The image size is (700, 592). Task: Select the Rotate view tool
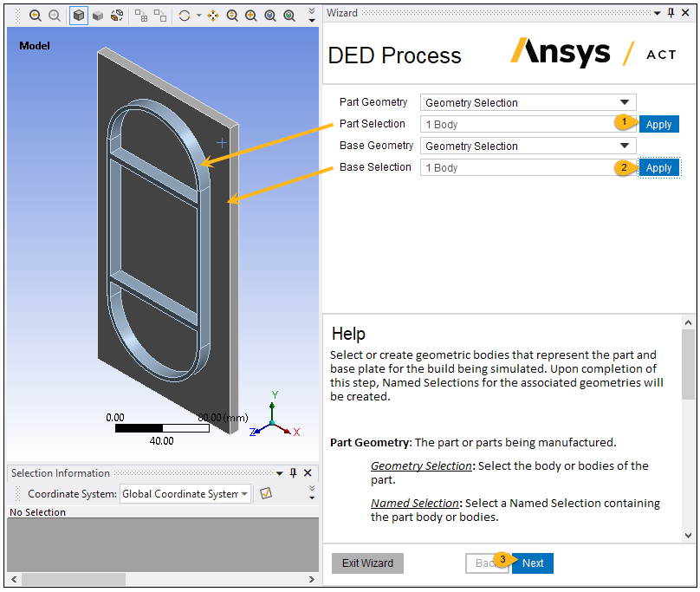pos(185,16)
